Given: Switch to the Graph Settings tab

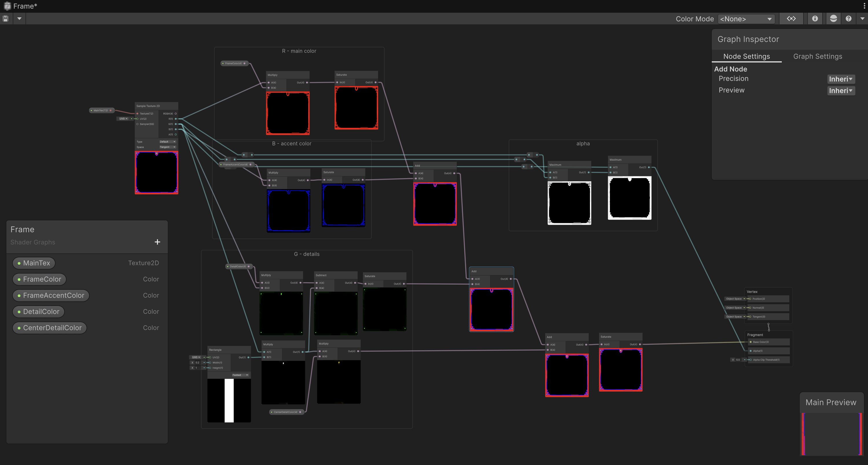Looking at the screenshot, I should (817, 56).
